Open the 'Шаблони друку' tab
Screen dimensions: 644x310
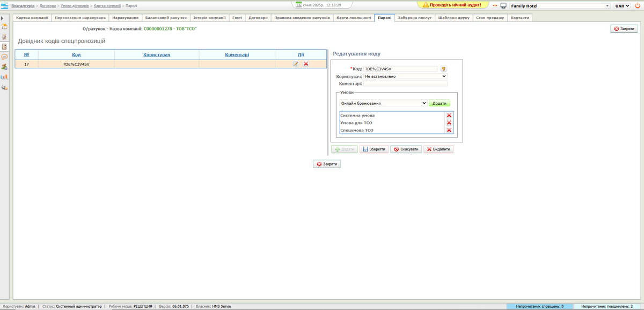pos(453,18)
